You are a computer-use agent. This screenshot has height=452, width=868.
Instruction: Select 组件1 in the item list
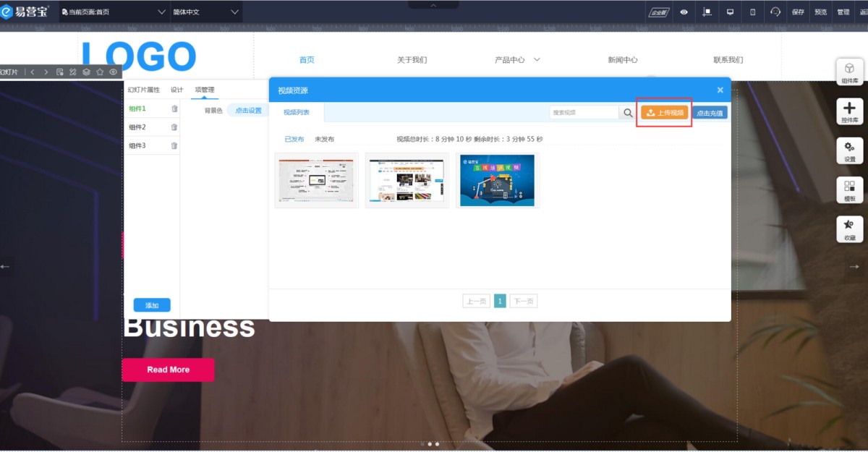[137, 108]
